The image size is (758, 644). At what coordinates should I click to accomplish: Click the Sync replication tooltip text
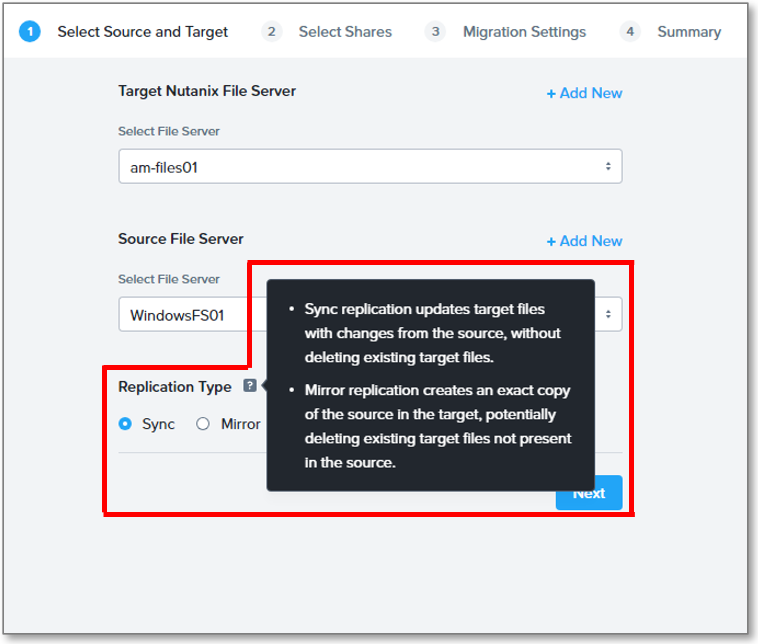click(433, 334)
